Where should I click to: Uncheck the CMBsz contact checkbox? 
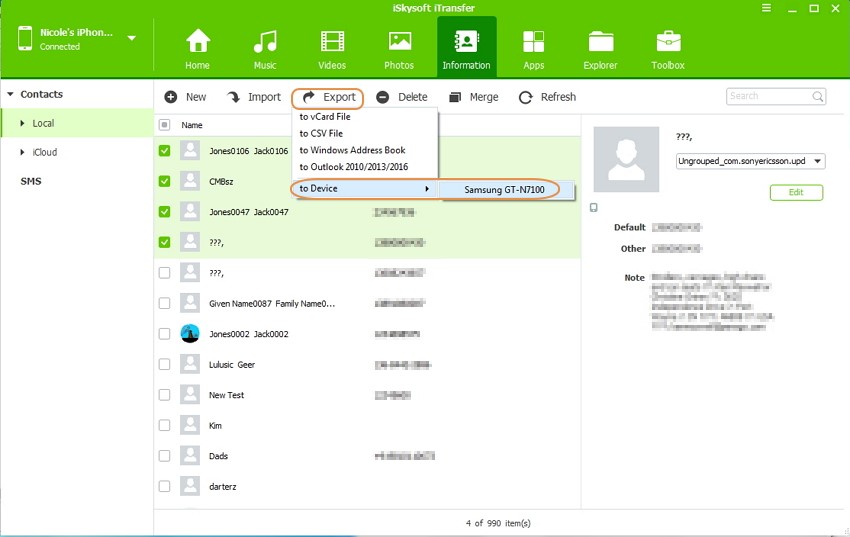164,181
